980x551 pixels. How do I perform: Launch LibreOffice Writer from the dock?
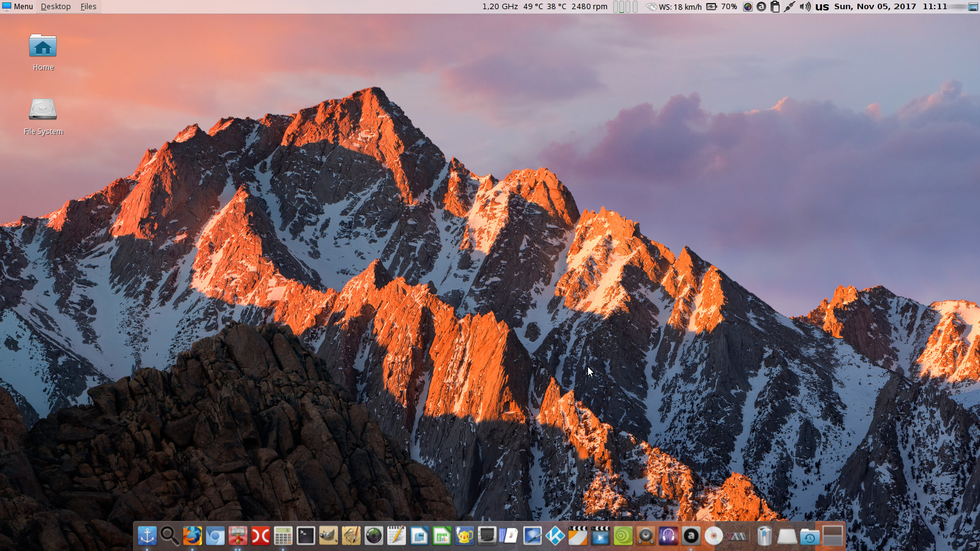419,536
